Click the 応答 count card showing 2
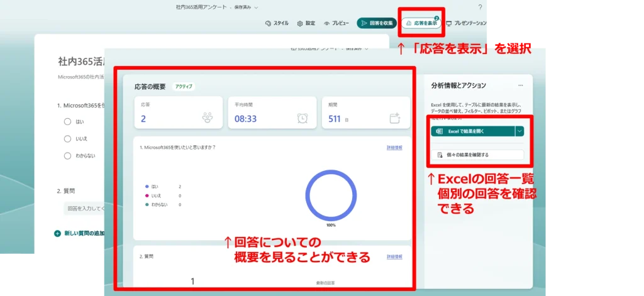The width and height of the screenshot is (644, 296). pyautogui.click(x=178, y=112)
